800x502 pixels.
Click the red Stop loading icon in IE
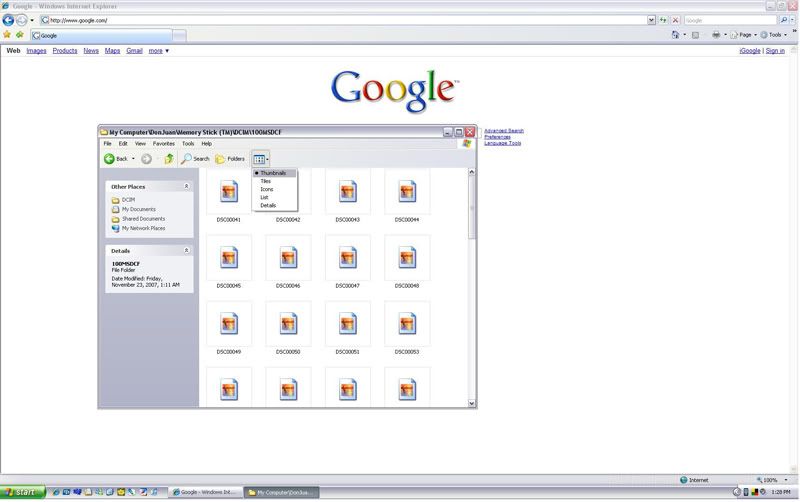pos(676,20)
